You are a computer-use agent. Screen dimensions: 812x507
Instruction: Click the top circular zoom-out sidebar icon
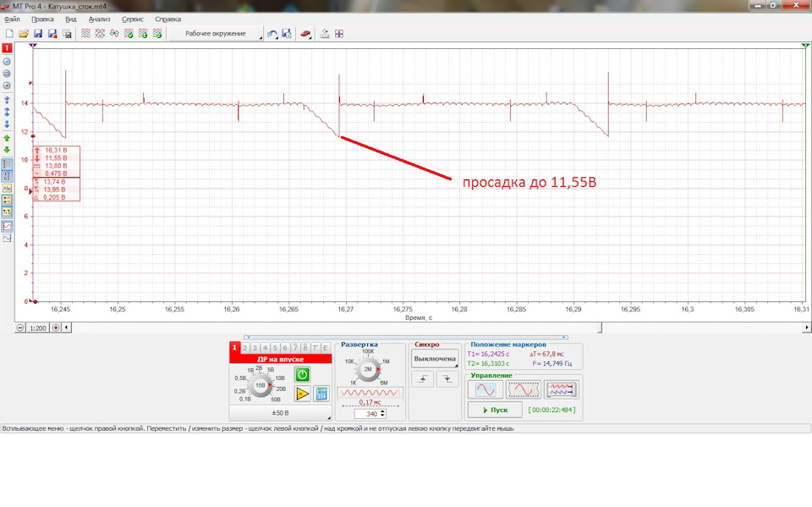(x=7, y=62)
